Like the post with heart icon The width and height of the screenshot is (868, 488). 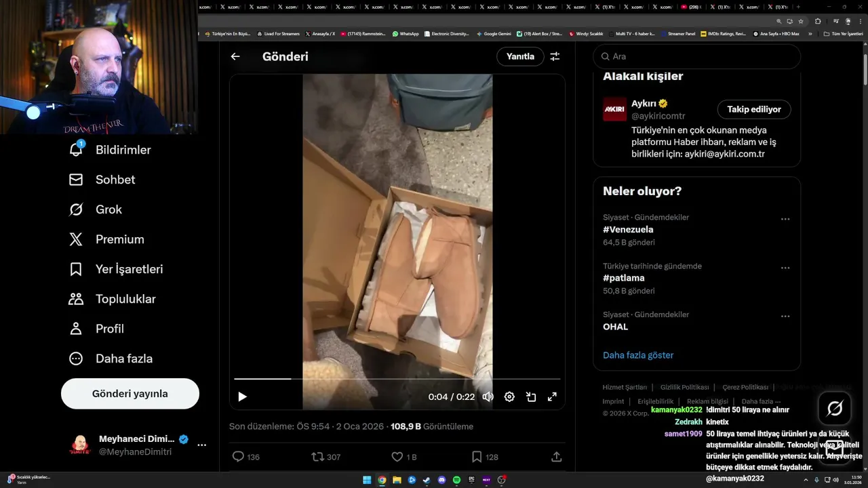[403, 457]
